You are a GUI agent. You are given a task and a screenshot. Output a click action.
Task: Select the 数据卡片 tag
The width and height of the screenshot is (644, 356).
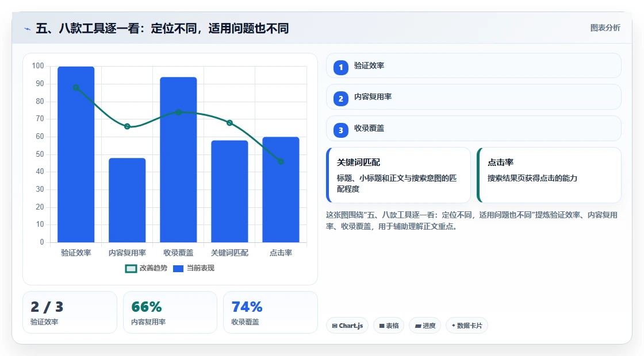pos(467,326)
